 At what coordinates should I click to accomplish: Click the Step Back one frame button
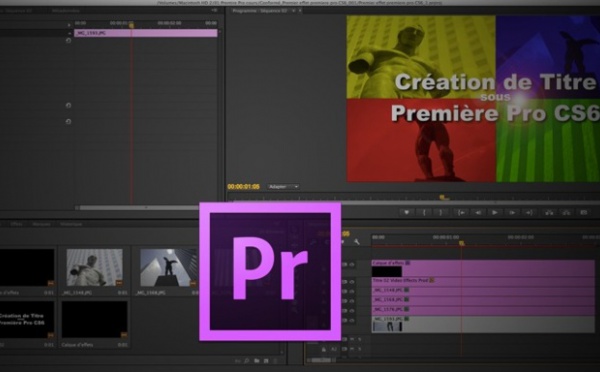pyautogui.click(x=478, y=212)
